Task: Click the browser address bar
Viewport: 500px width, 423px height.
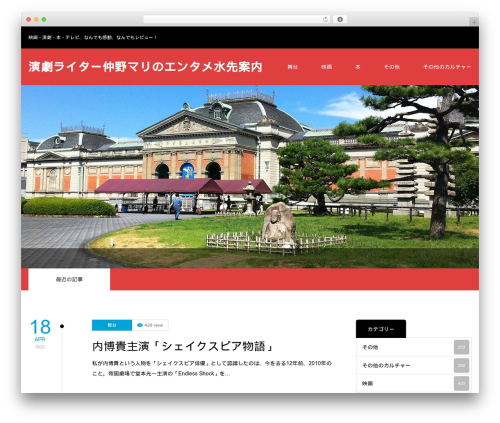Action: pos(236,19)
